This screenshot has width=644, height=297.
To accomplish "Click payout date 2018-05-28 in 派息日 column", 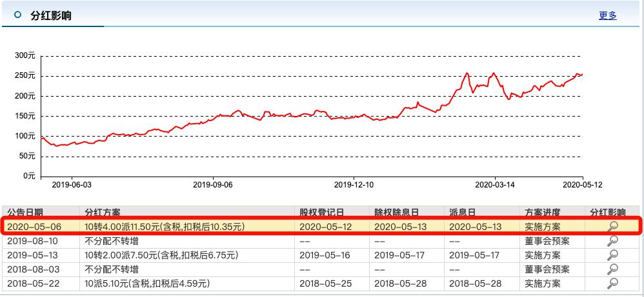I will click(x=476, y=283).
